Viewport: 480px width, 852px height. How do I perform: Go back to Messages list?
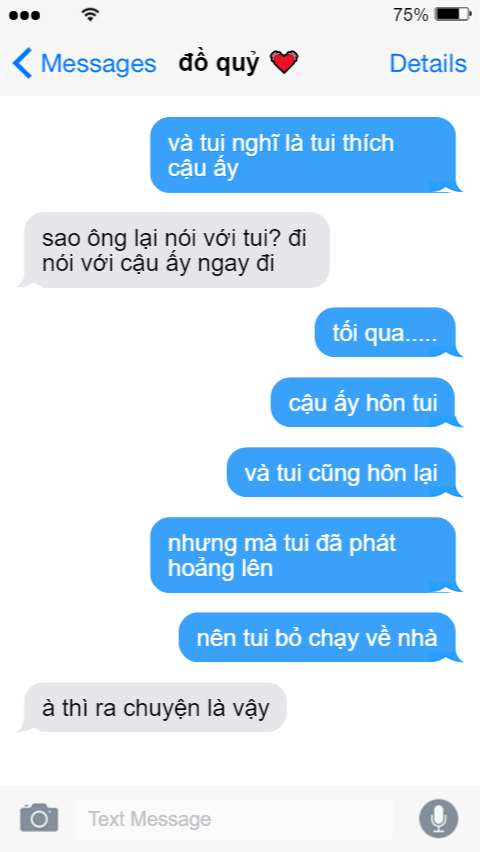point(84,64)
